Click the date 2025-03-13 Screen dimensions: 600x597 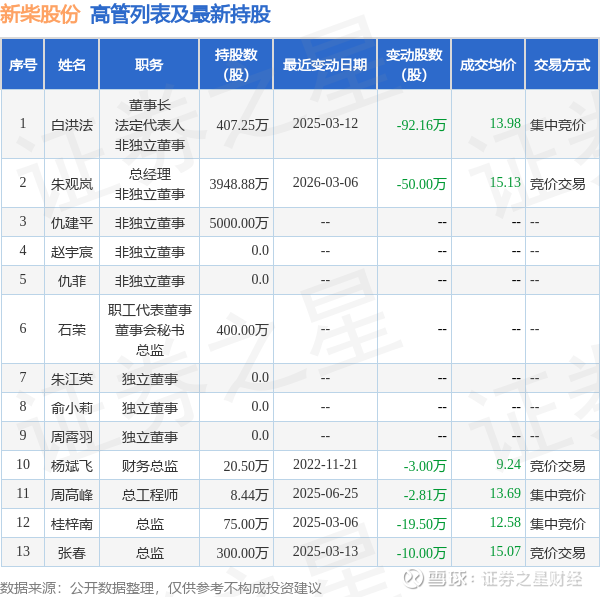pos(325,551)
